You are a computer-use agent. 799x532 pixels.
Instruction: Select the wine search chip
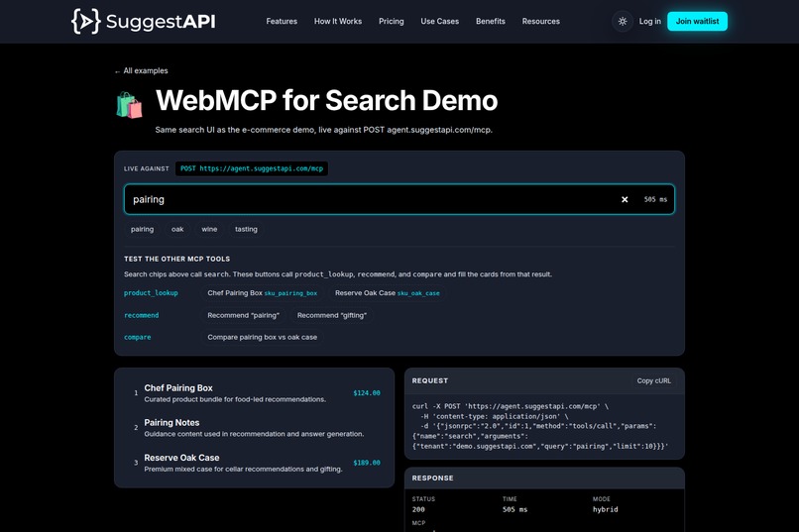[209, 229]
